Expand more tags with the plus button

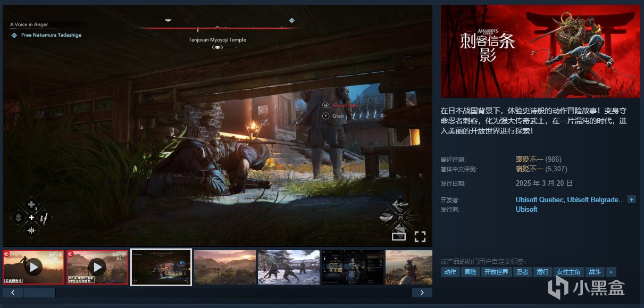pyautogui.click(x=611, y=272)
